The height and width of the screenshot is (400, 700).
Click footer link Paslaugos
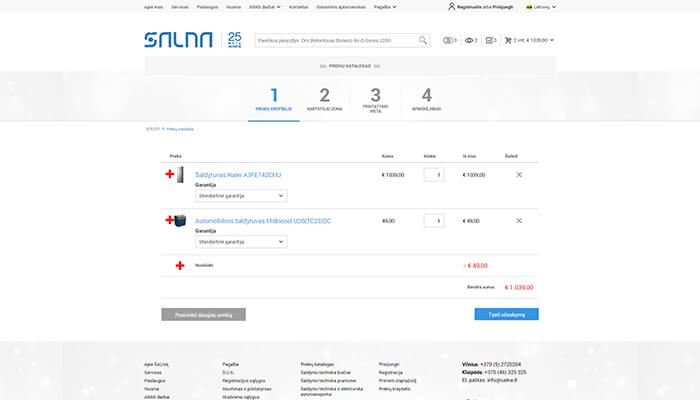(x=154, y=381)
